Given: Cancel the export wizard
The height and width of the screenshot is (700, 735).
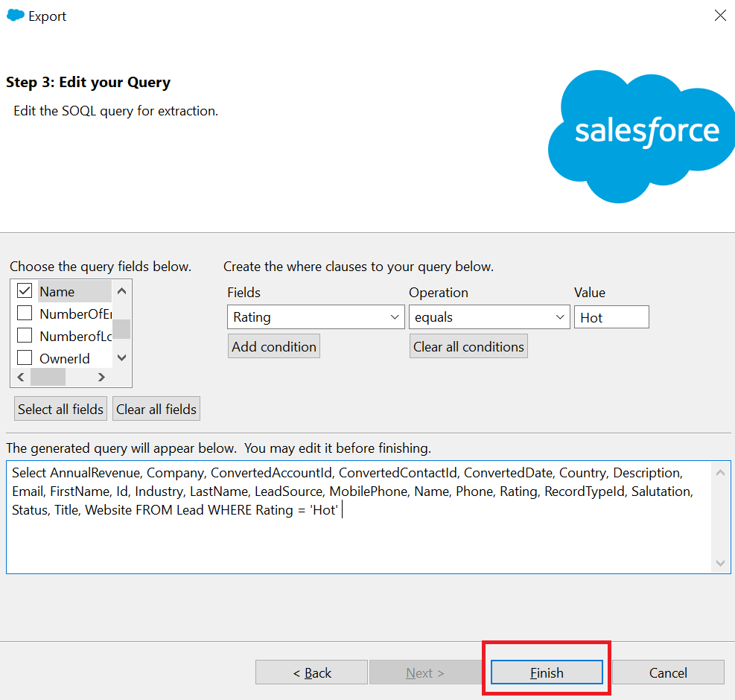Looking at the screenshot, I should [668, 672].
